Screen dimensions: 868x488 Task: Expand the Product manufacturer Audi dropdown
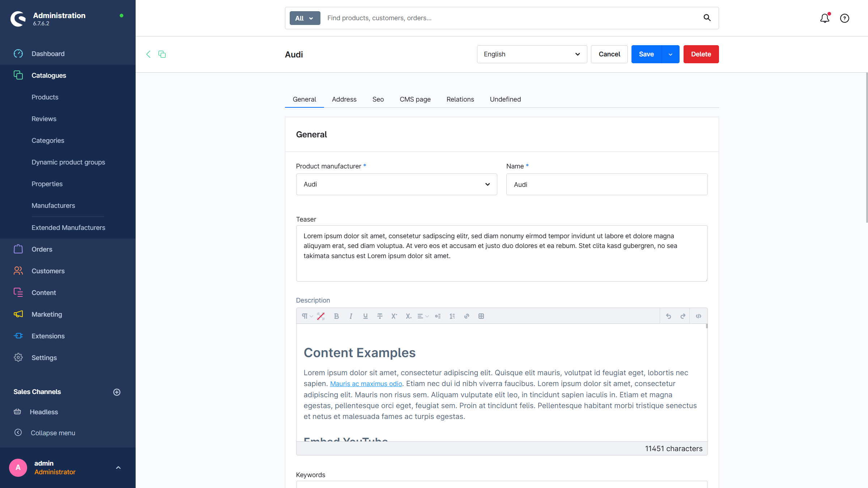pos(396,184)
